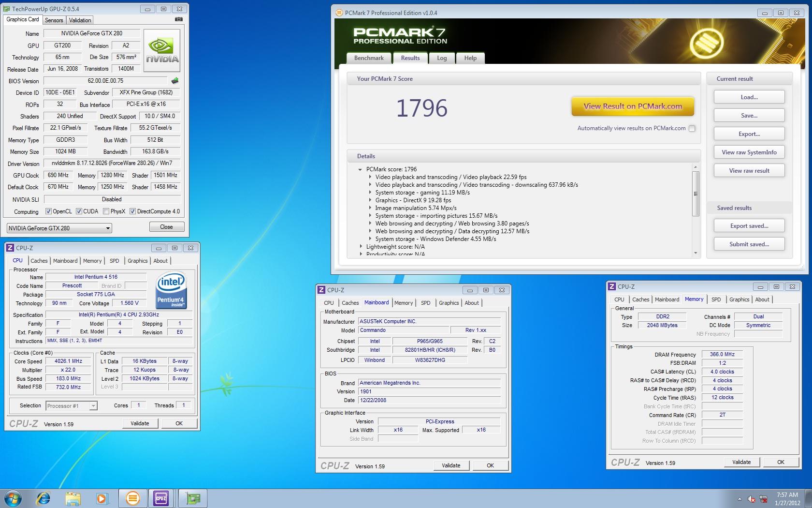Click Validate in CPU-Z Memory window
Screen dimensions: 812x508
click(x=741, y=462)
